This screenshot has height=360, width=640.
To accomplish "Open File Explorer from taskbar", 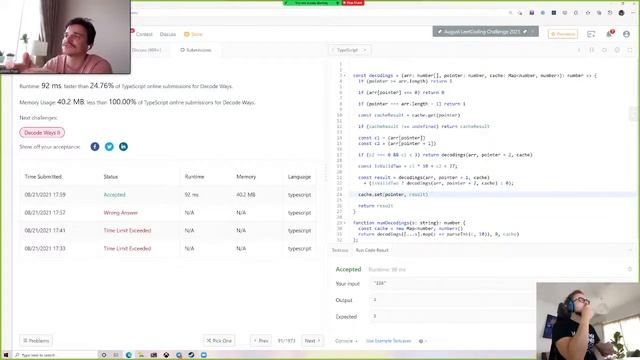I will tap(141, 355).
